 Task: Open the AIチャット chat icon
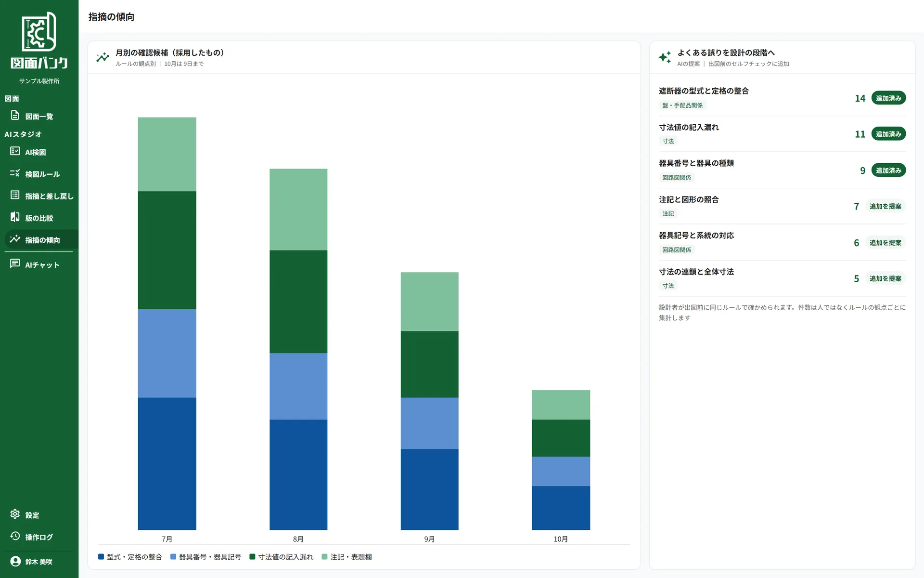tap(15, 264)
